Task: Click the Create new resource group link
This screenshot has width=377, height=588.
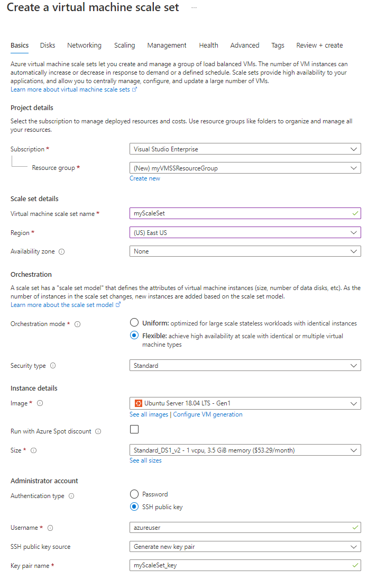Action: (145, 178)
